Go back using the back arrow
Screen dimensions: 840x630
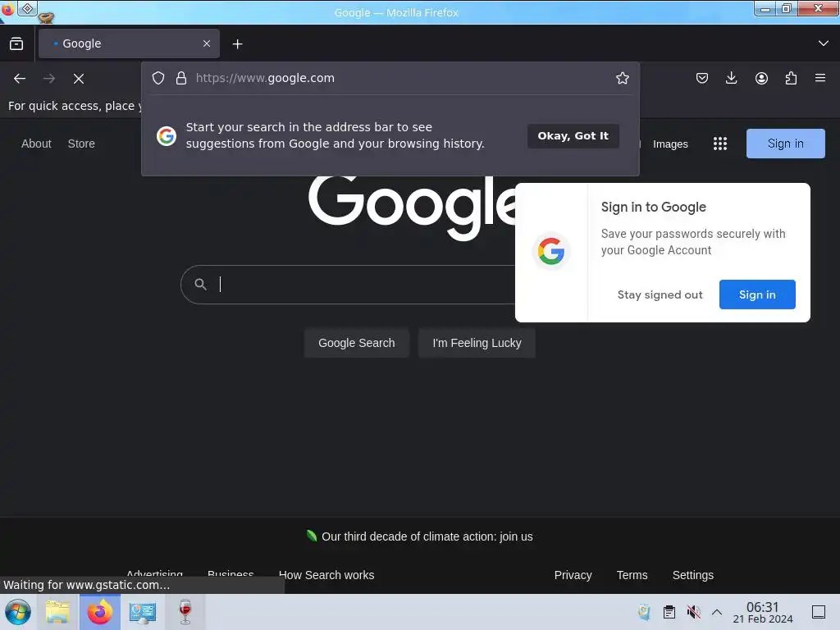20,79
